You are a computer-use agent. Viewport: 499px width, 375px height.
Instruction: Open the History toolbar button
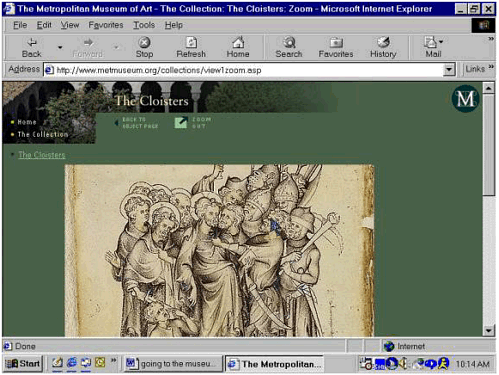pyautogui.click(x=383, y=47)
